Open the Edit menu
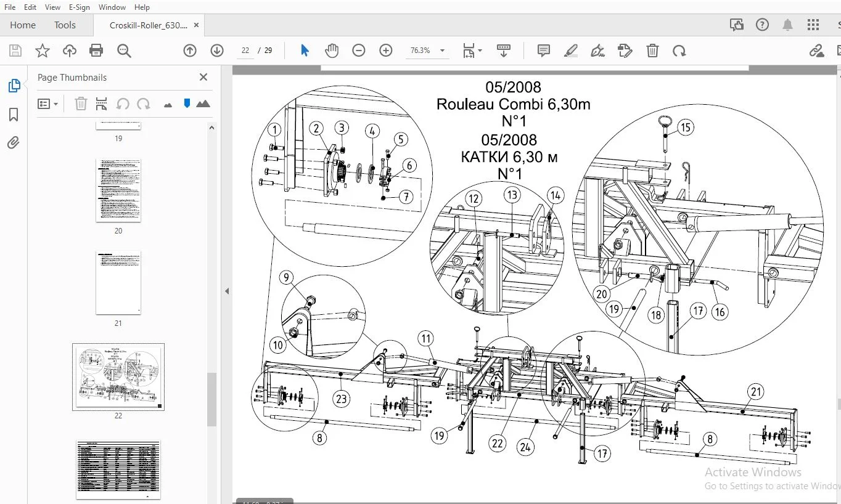The image size is (841, 504). click(x=30, y=7)
